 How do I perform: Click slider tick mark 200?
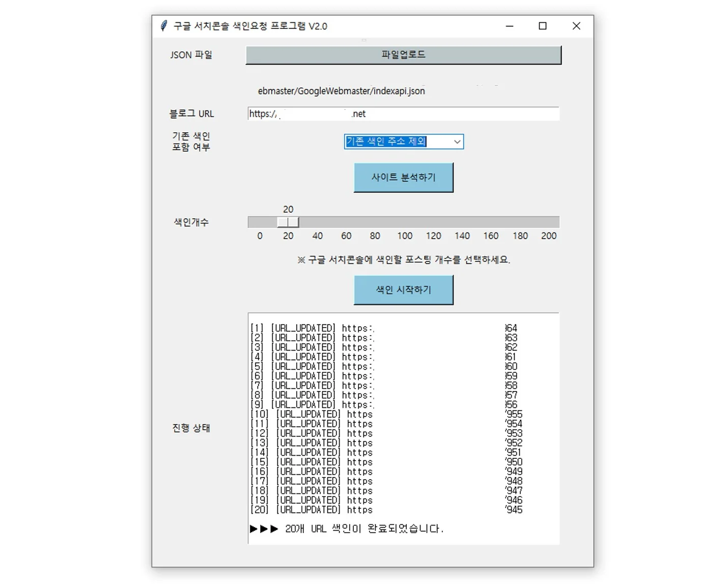point(549,236)
